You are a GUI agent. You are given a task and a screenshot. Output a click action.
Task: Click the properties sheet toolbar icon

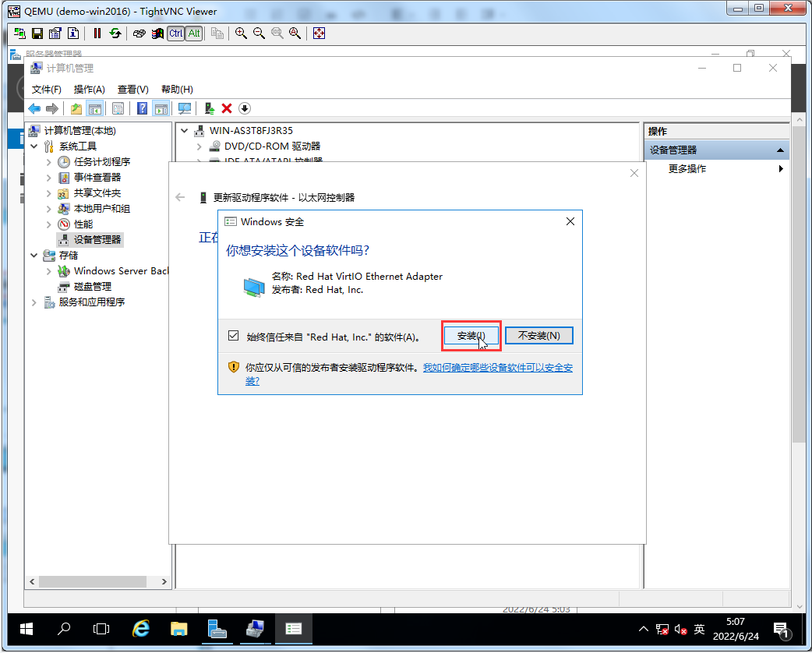click(x=118, y=108)
